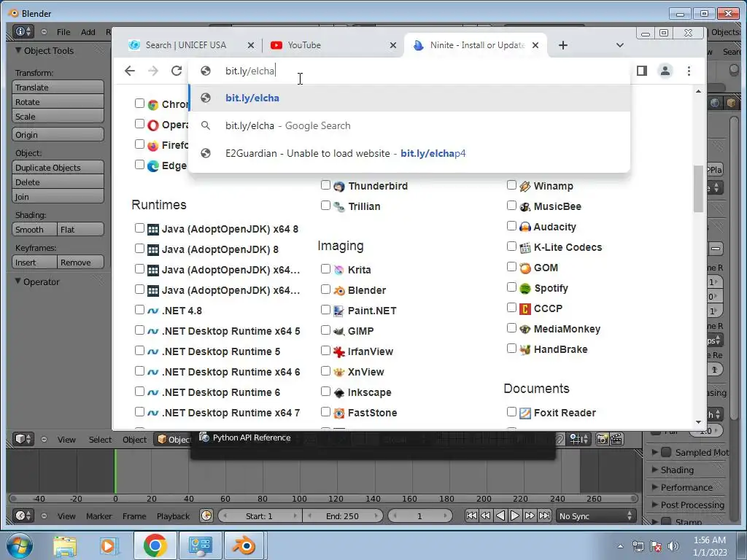Expand the Post Processing panel

click(654, 505)
